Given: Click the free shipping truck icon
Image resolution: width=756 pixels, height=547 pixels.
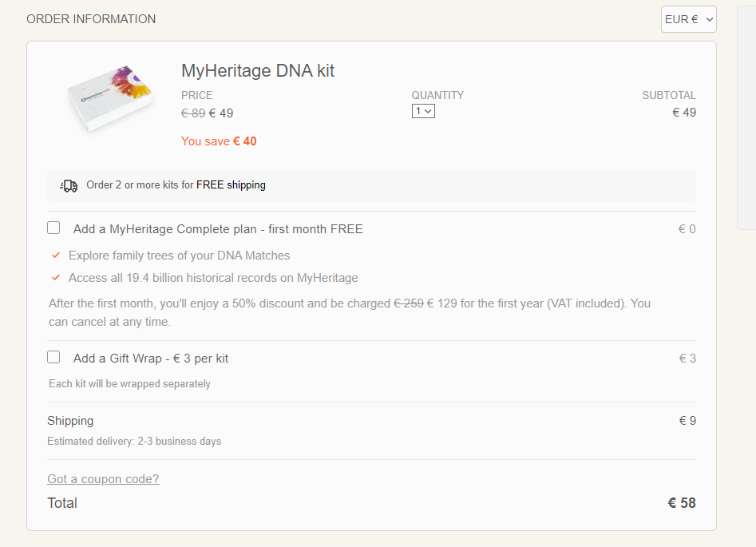Looking at the screenshot, I should click(x=69, y=186).
